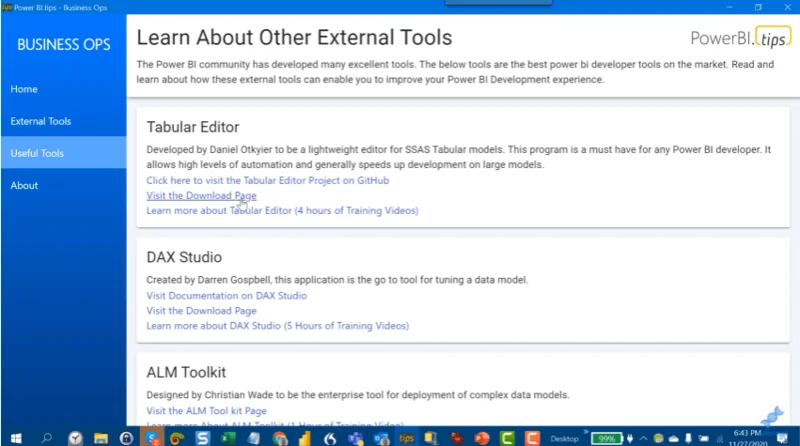
Task: Visit the ALM Tool kit Page
Action: click(206, 411)
